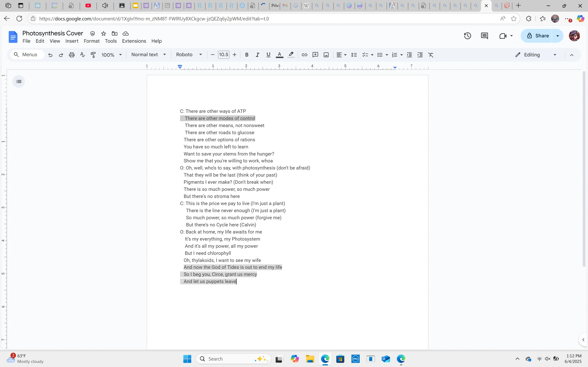Open the Roboto font dropdown
Viewport: 588px width, 367px height.
coord(189,55)
